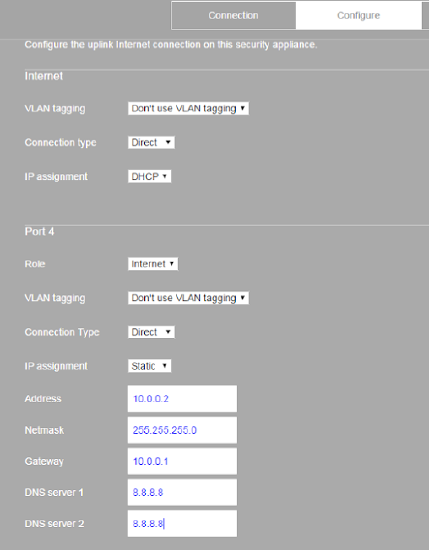Open Port 4 Connection Type dropdown
This screenshot has width=429, height=550.
(151, 332)
